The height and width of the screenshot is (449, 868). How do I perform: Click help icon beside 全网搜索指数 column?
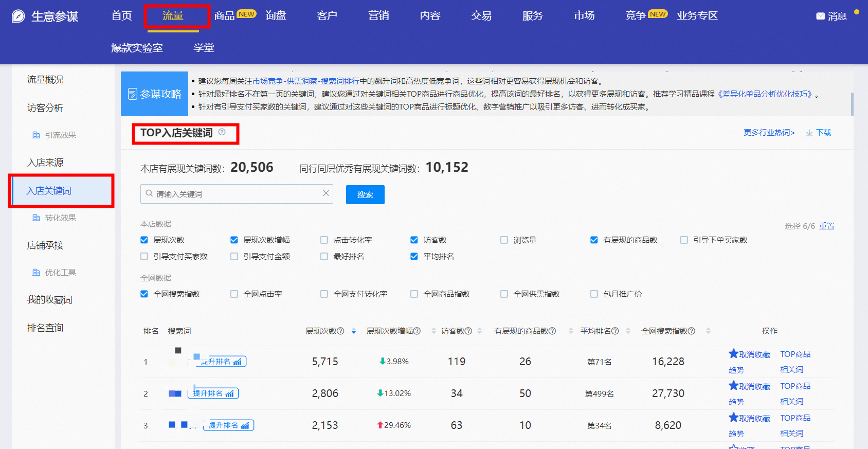692,331
